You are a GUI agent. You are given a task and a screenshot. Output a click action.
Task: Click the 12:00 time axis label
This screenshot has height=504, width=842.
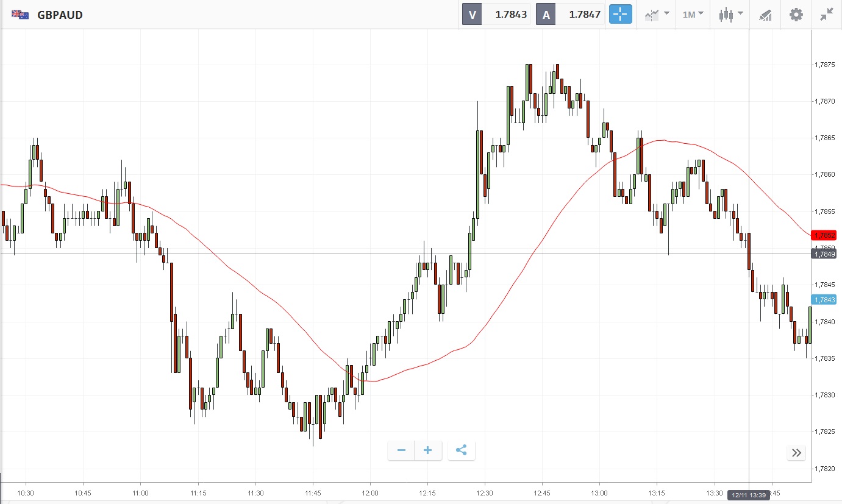[x=370, y=492]
